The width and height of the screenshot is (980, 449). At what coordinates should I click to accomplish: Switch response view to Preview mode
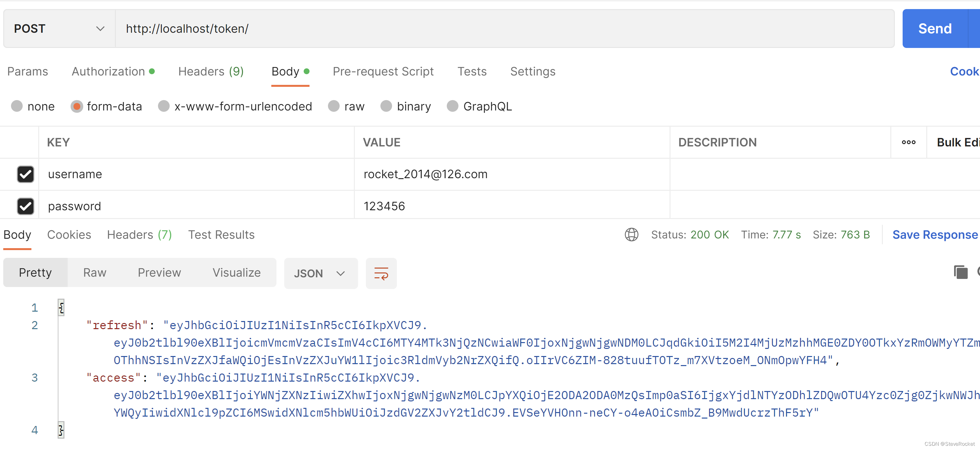(159, 272)
